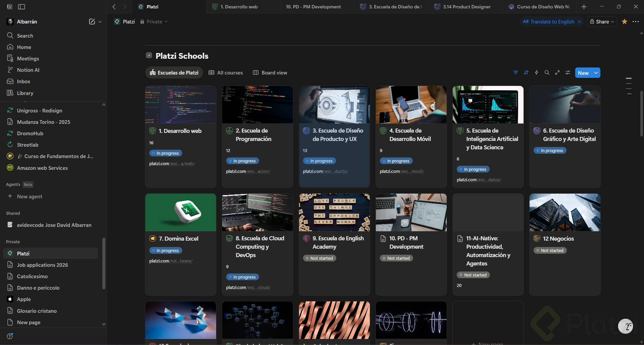The height and width of the screenshot is (345, 644).
Task: Click the blue New button
Action: [583, 73]
